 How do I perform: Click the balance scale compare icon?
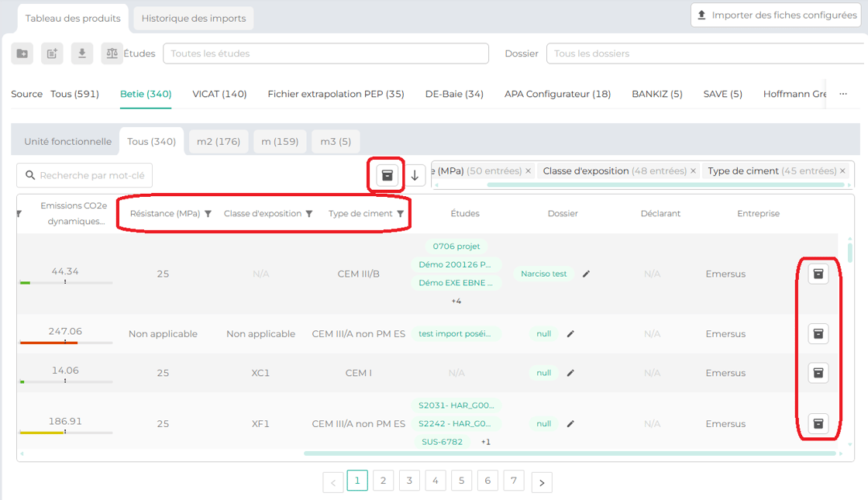[x=112, y=53]
